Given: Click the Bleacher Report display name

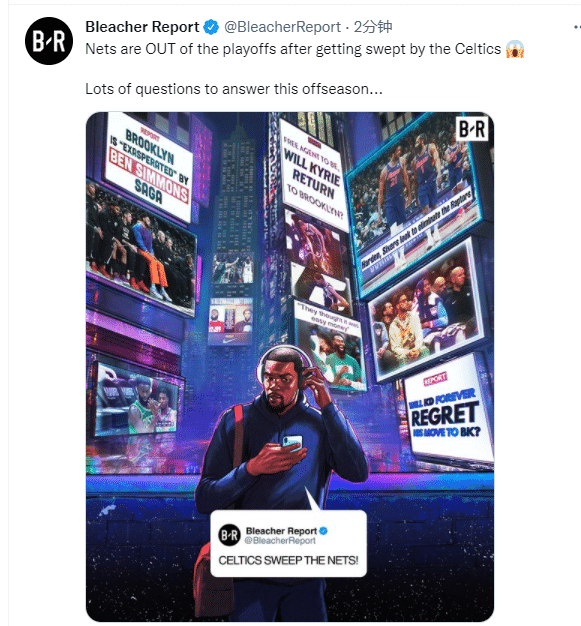Looking at the screenshot, I should (x=142, y=27).
